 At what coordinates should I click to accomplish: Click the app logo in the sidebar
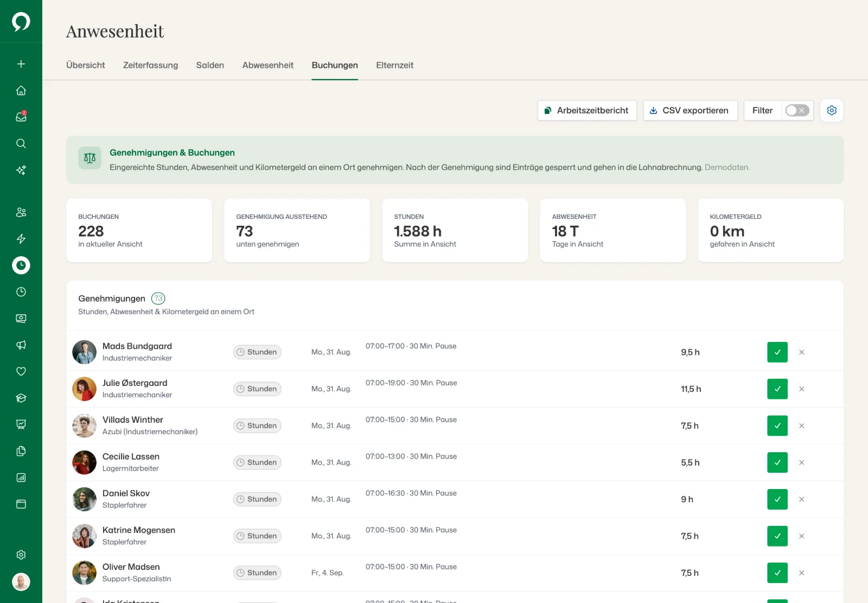[21, 22]
